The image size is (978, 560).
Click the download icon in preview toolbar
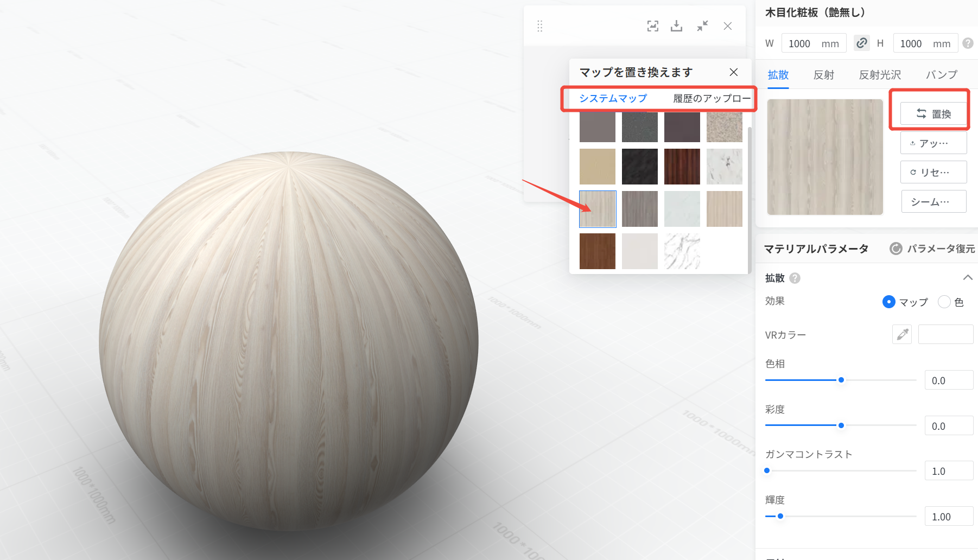pos(676,26)
